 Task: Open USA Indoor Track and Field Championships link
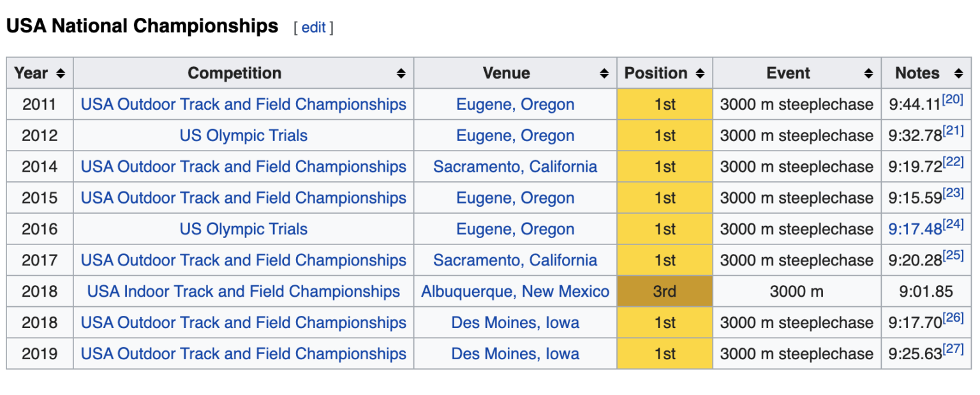point(244,292)
